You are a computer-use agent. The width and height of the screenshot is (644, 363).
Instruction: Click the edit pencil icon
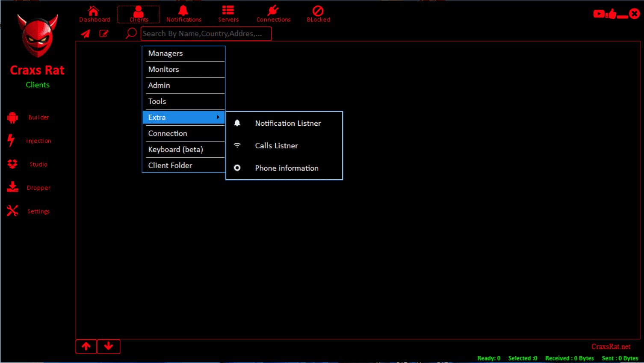coord(104,34)
